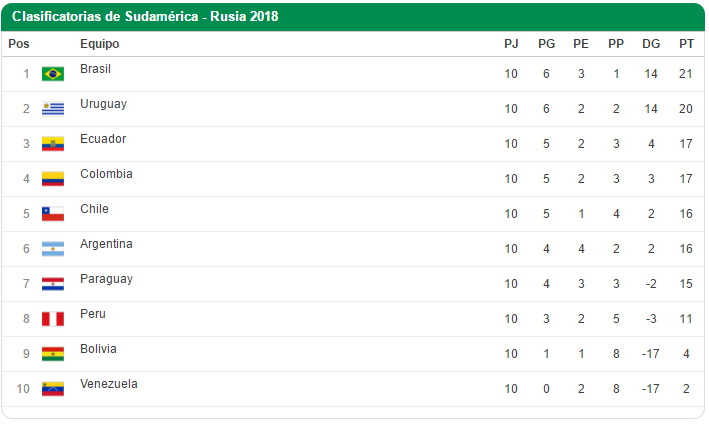Screen dimensions: 709x426
Task: Click the Venezuela flag icon
Action: coord(53,389)
